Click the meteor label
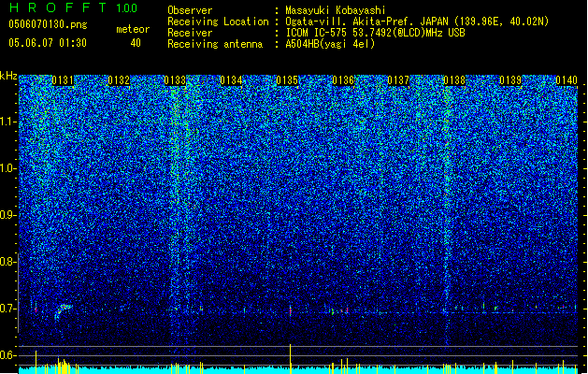 [133, 29]
